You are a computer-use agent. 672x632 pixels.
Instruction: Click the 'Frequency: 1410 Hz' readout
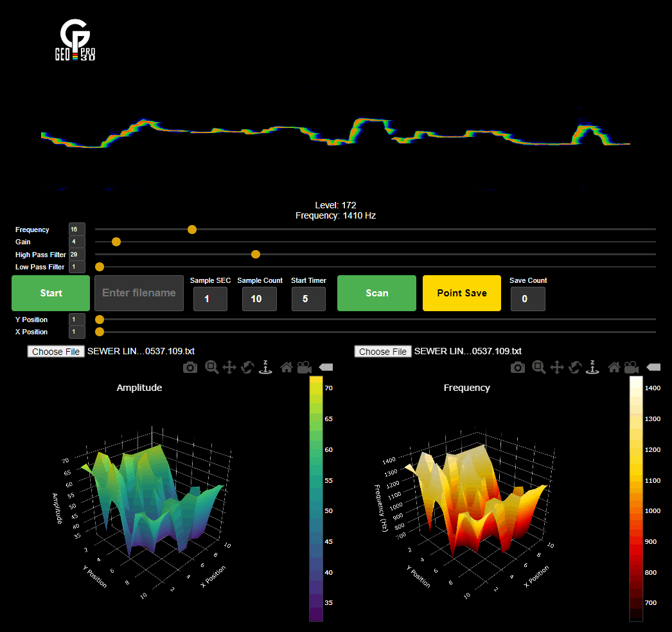click(x=335, y=215)
